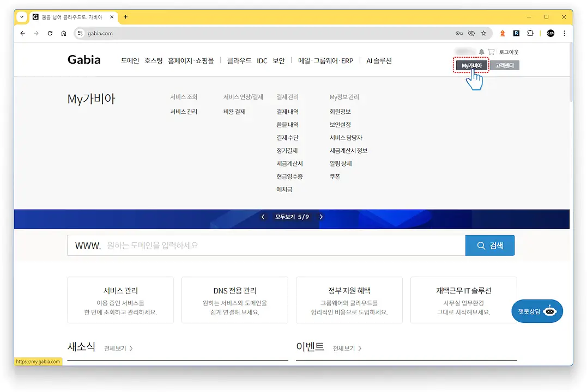Click the search magnifier button for domains
The image size is (587, 392).
[489, 245]
